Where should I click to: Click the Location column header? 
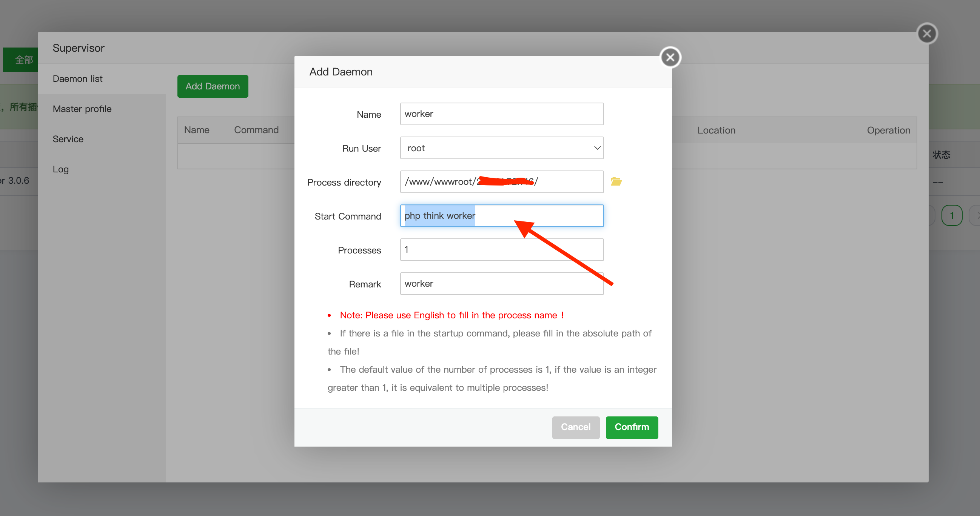tap(716, 131)
